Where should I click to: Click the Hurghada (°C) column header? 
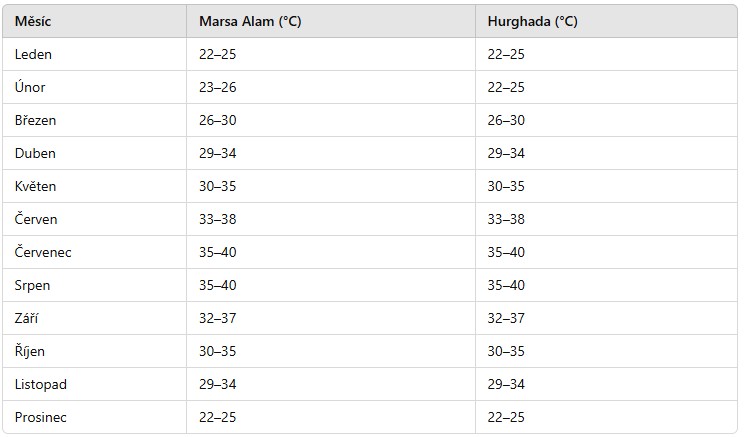coord(532,21)
